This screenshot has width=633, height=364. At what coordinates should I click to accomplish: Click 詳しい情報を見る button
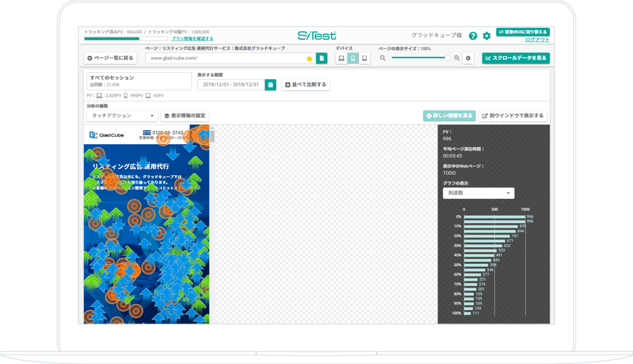pos(450,115)
